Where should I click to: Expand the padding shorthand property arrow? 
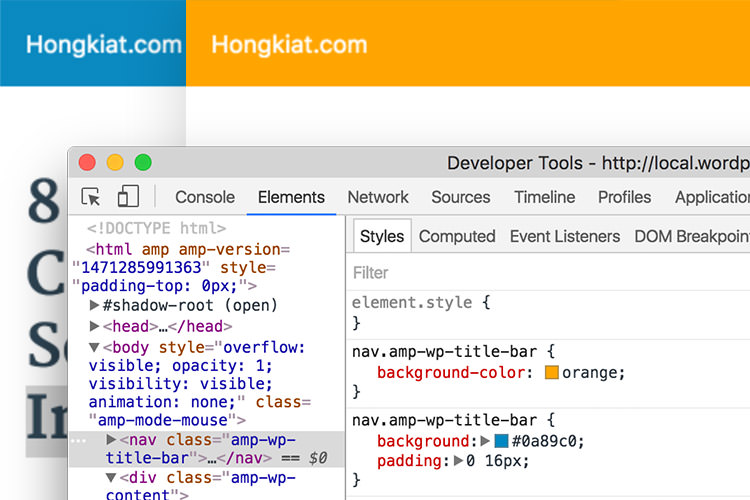click(458, 461)
